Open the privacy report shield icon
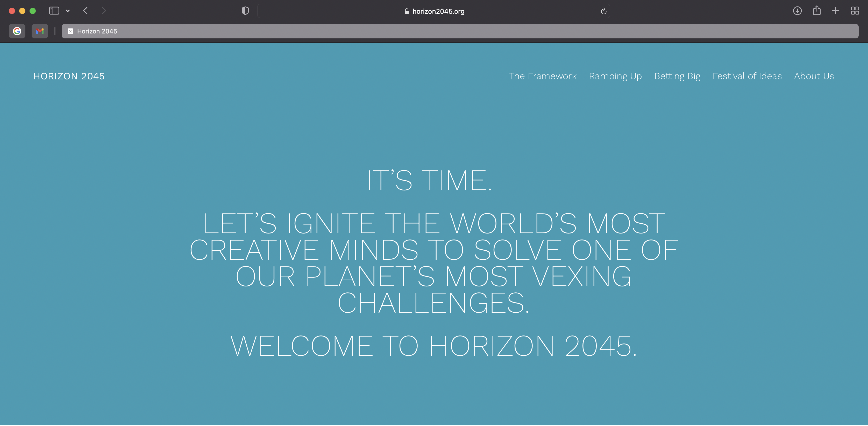Screen dimensions: 868x426 (x=245, y=11)
